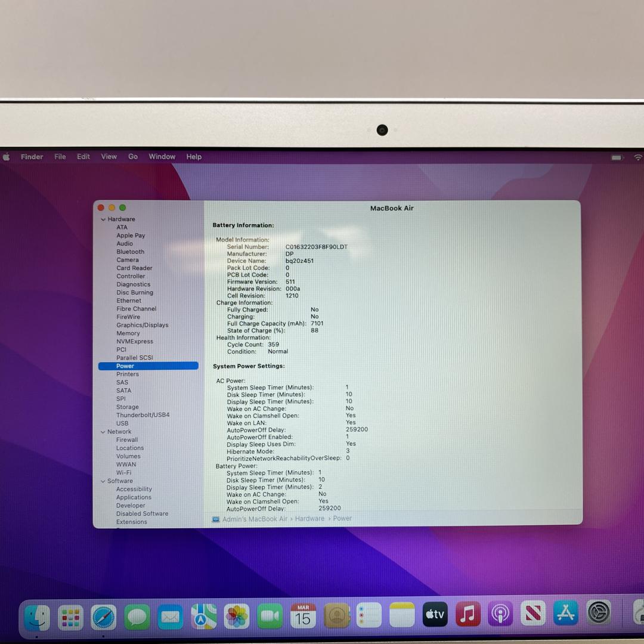Select Wi-Fi under Network section
This screenshot has height=644, width=644.
tap(124, 473)
